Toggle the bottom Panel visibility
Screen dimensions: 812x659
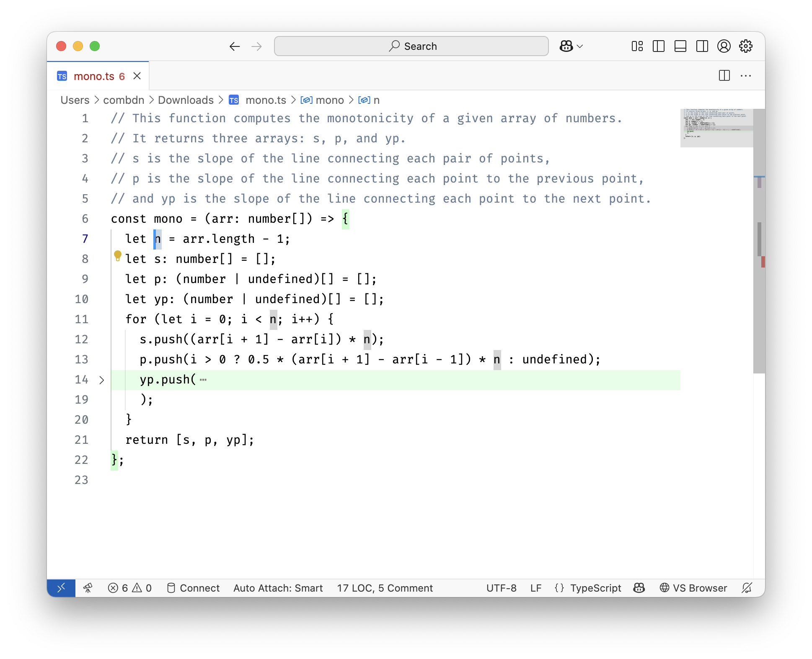tap(680, 46)
